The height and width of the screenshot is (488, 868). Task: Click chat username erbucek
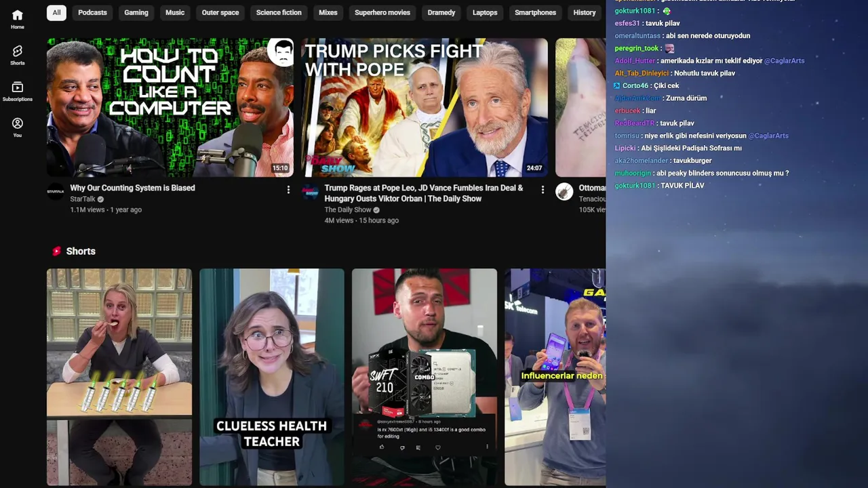(627, 110)
